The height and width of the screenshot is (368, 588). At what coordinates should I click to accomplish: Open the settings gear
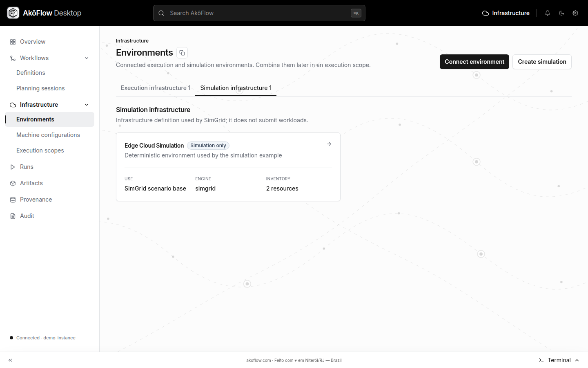[x=575, y=13]
